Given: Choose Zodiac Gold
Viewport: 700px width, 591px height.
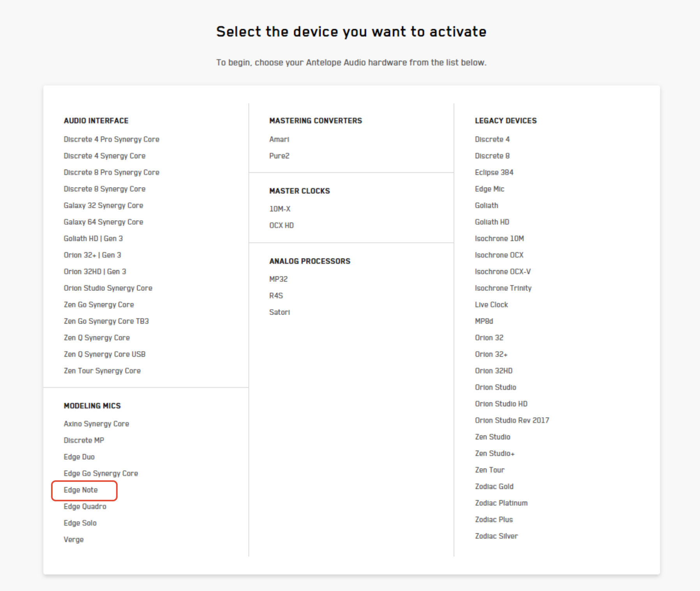Looking at the screenshot, I should (494, 487).
